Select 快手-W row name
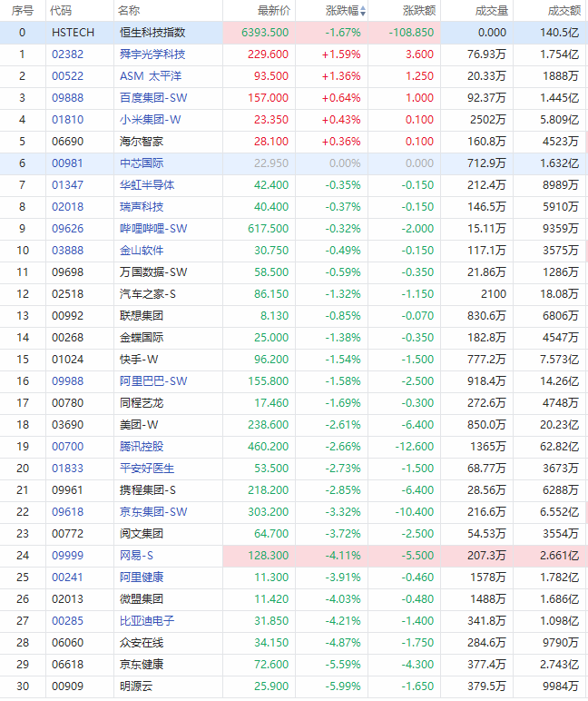The width and height of the screenshot is (588, 701). point(139,359)
